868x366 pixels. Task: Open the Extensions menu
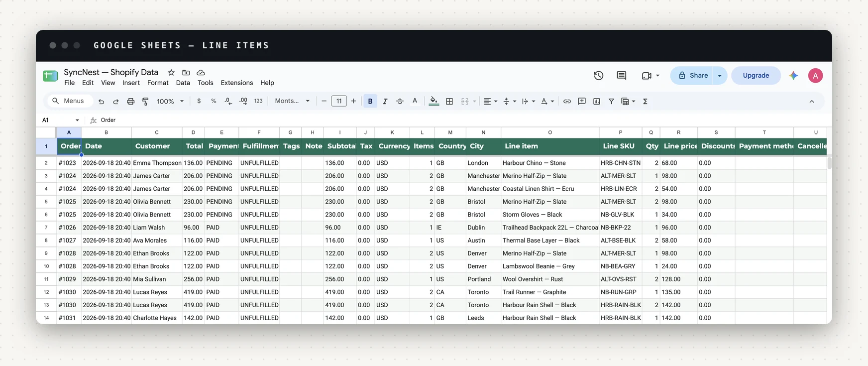pyautogui.click(x=237, y=83)
